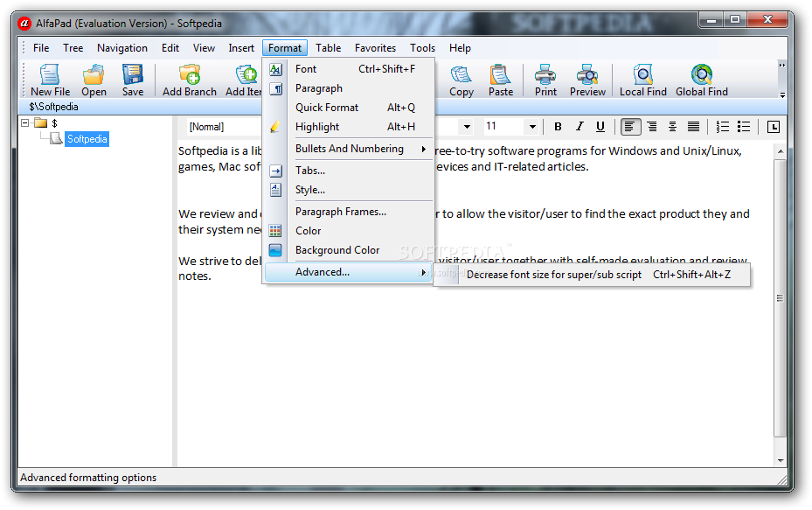The width and height of the screenshot is (812, 510).
Task: Open the Tree menu
Action: coord(73,48)
